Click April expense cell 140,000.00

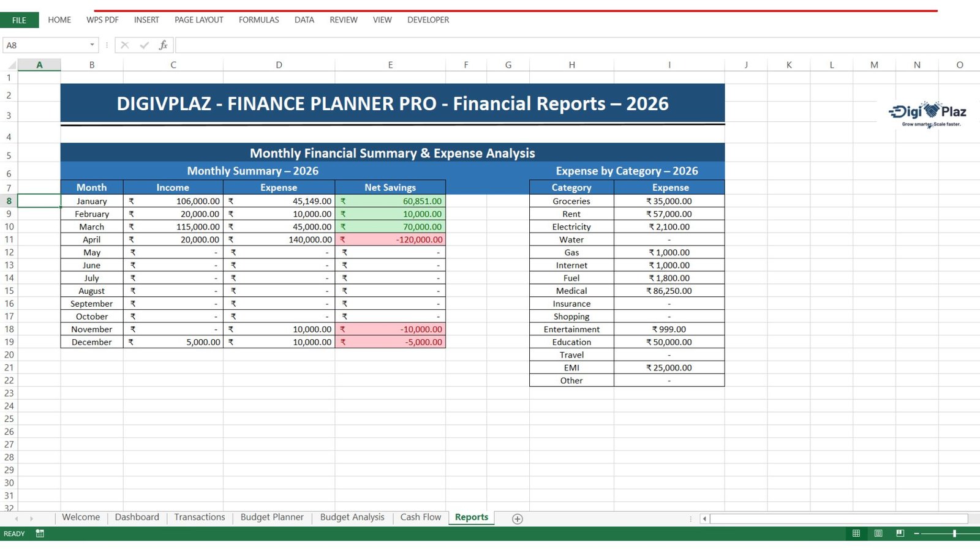coord(279,239)
